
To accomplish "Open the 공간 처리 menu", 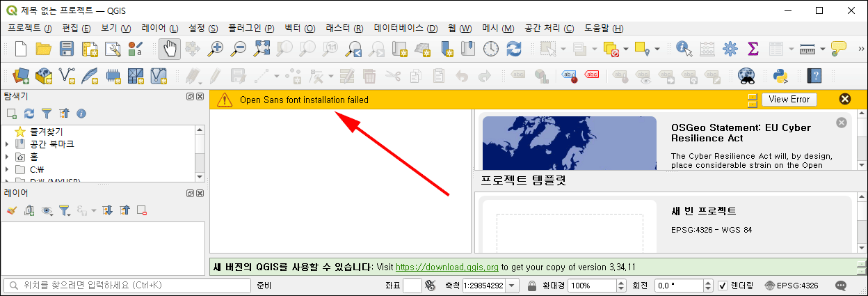I will click(x=549, y=28).
